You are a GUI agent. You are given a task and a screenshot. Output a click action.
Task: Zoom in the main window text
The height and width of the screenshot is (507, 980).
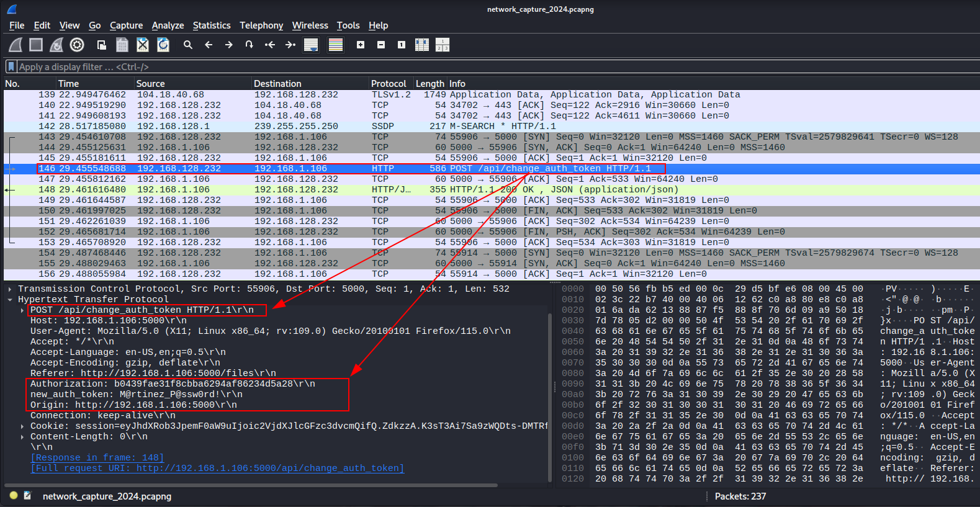(361, 45)
